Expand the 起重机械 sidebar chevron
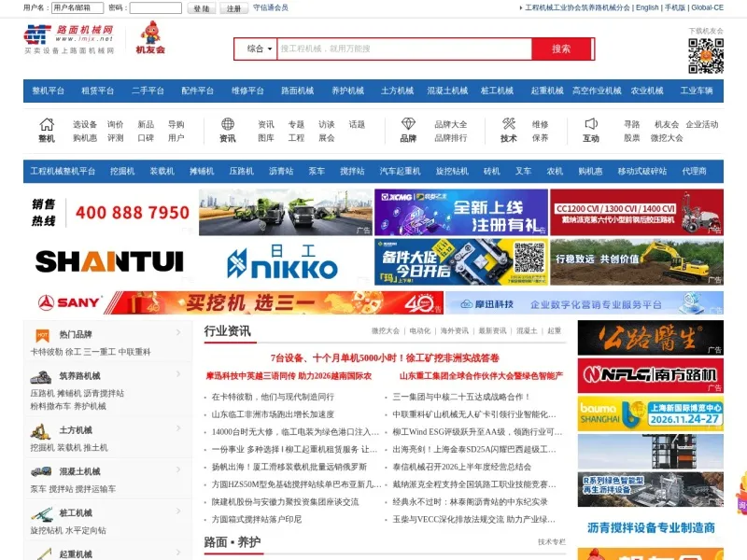This screenshot has width=747, height=560. (x=178, y=553)
